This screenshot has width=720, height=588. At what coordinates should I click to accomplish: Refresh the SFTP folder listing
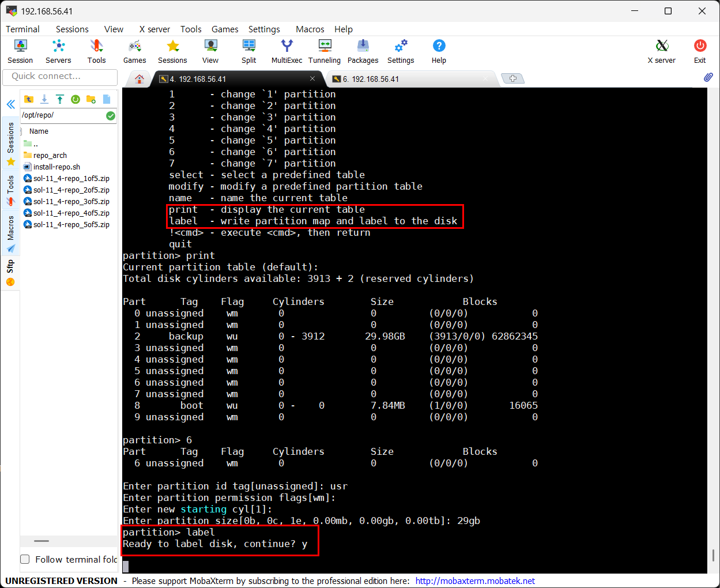pyautogui.click(x=76, y=99)
